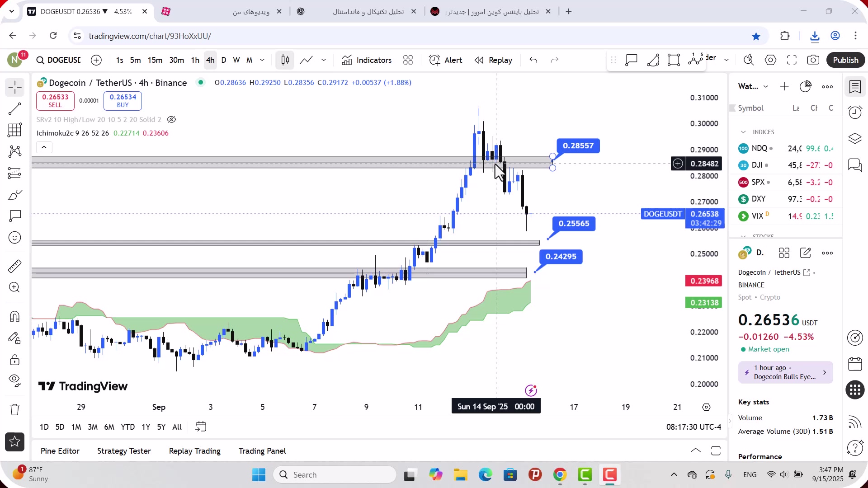This screenshot has width=868, height=488.
Task: Collapse the bottom panel chevron
Action: pos(696,451)
